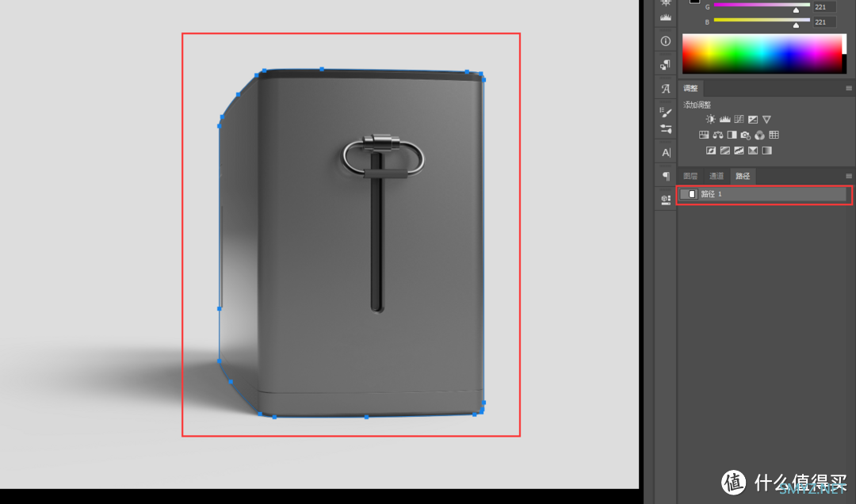Add a Photo Filter adjustment
856x504 pixels.
click(x=746, y=135)
